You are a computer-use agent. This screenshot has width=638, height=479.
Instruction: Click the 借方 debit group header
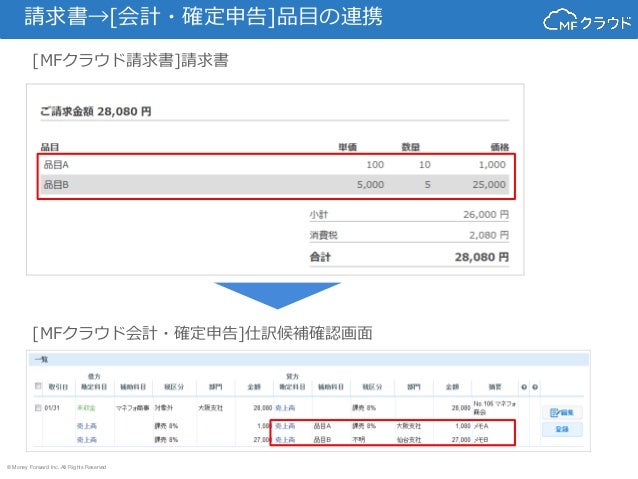[94, 376]
